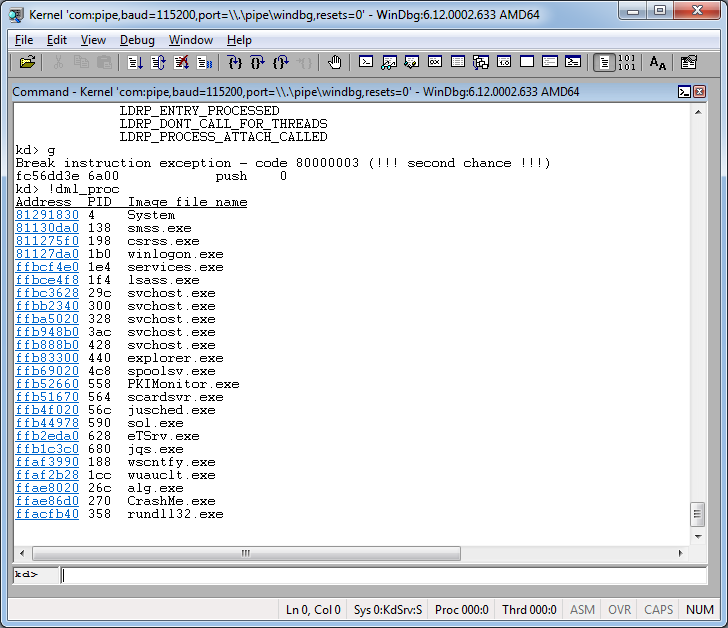Click the Command window dock toggle icon
728x628 pixels.
(x=684, y=92)
